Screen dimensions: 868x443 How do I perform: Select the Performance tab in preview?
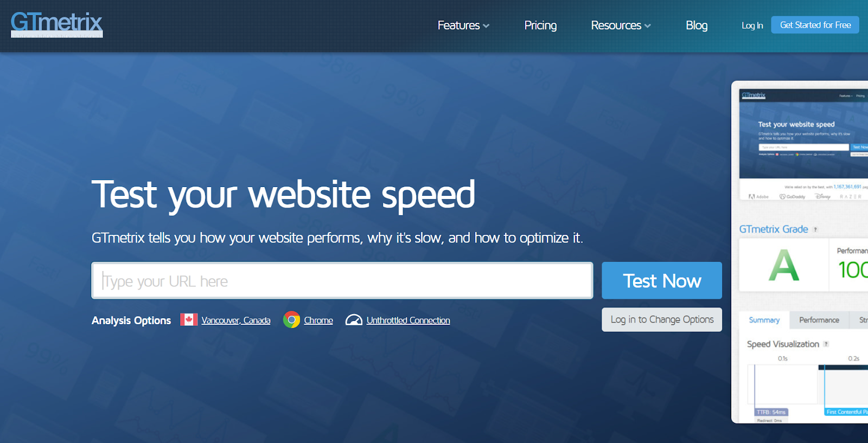tap(819, 320)
